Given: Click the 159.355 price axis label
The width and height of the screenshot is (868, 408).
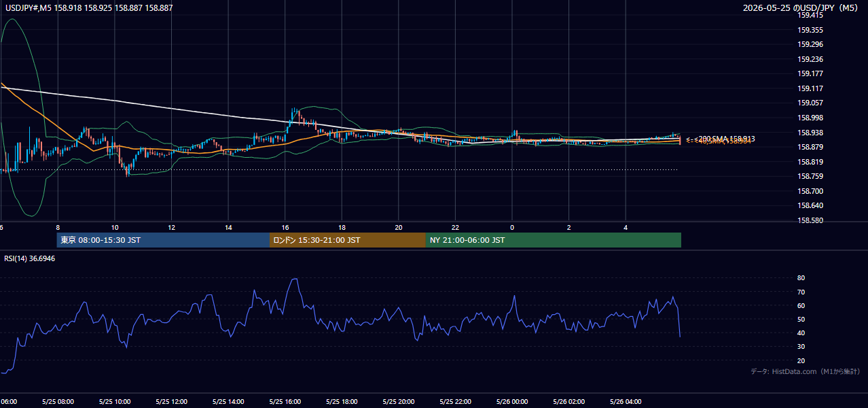Looking at the screenshot, I should (811, 30).
